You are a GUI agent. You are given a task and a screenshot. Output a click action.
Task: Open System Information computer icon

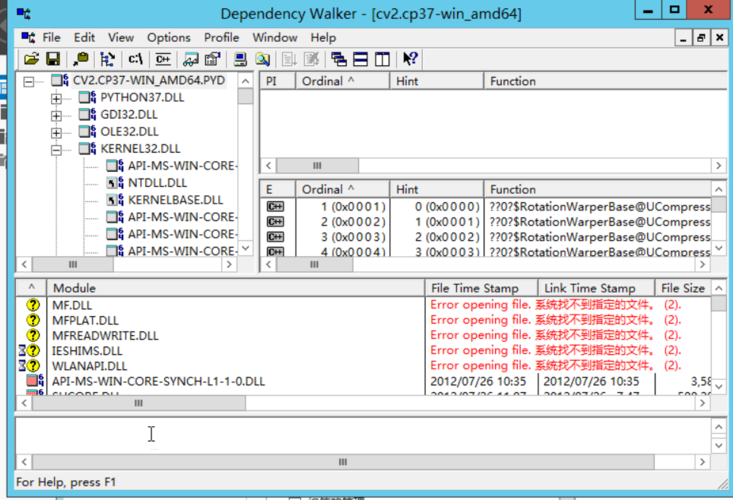pos(240,59)
